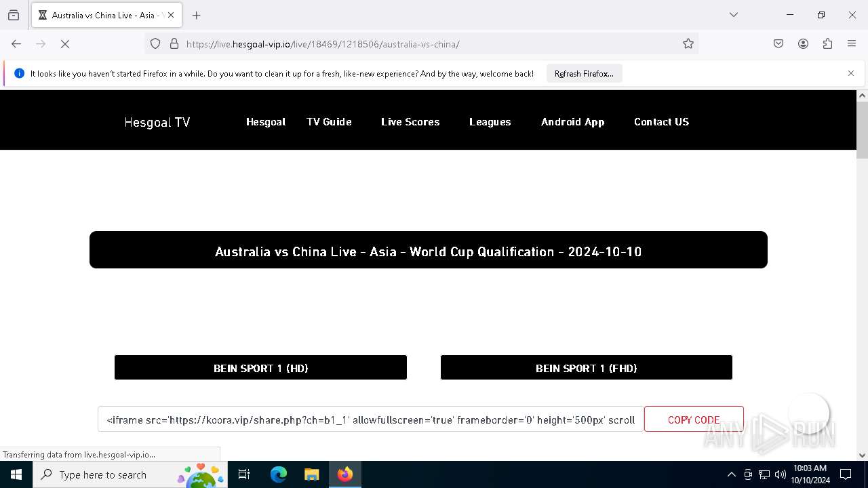868x488 pixels.
Task: Click COPY CODE button
Action: pyautogui.click(x=694, y=420)
